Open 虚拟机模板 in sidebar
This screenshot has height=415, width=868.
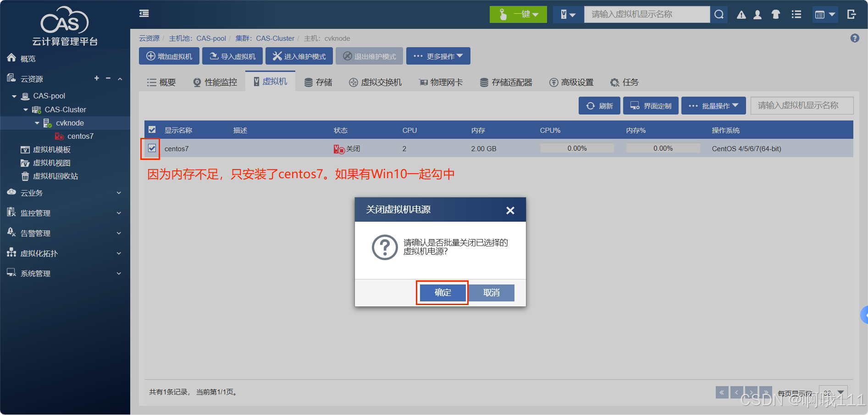pyautogui.click(x=52, y=149)
